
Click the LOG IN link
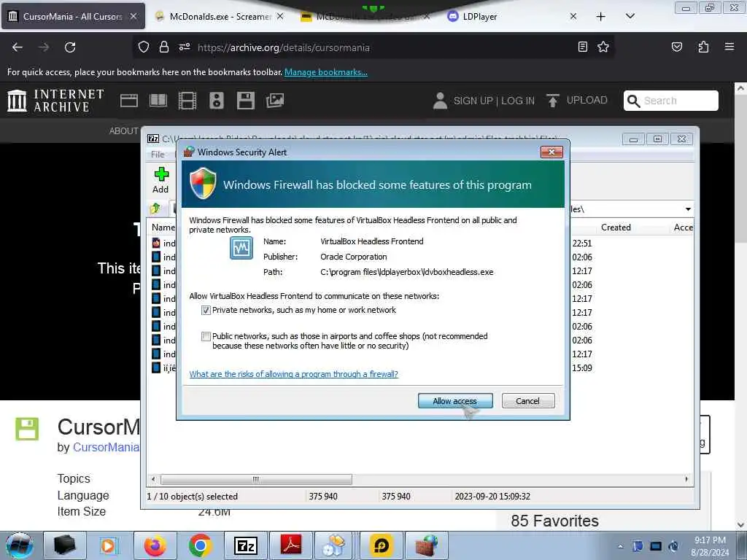518,101
